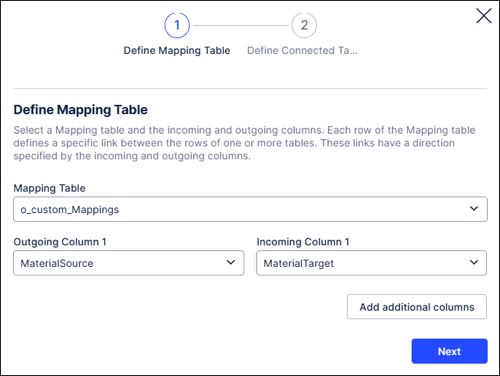Click the description paragraph starting 'Select a Mapping table'

[x=244, y=143]
